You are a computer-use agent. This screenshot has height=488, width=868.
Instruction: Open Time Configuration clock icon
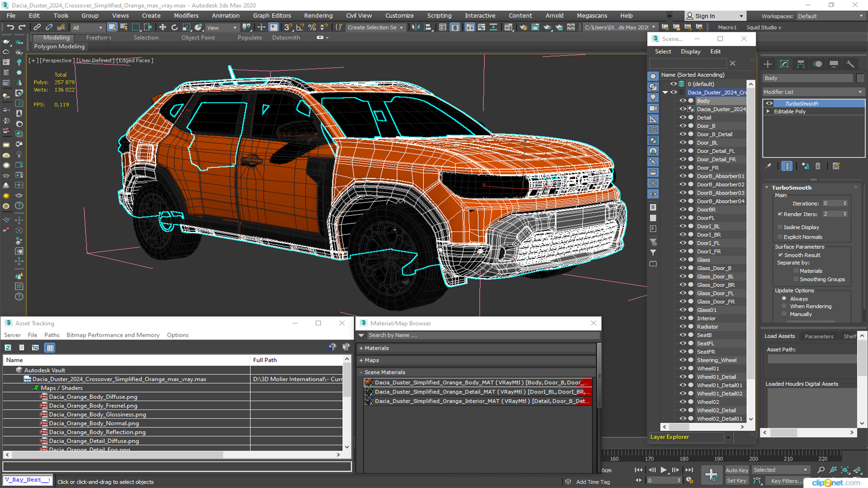pyautogui.click(x=689, y=480)
